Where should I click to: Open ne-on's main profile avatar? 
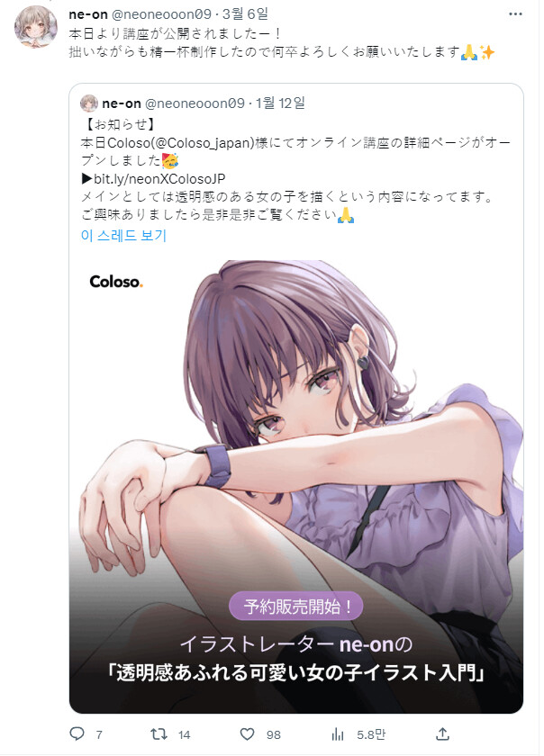36,26
